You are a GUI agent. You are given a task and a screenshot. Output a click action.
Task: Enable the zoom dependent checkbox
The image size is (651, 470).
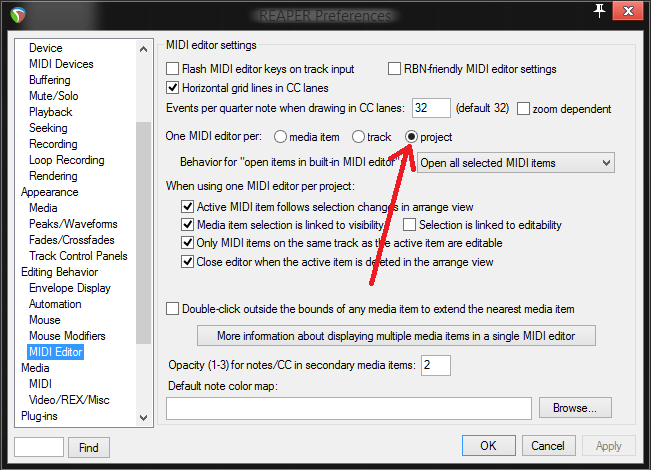pyautogui.click(x=523, y=109)
